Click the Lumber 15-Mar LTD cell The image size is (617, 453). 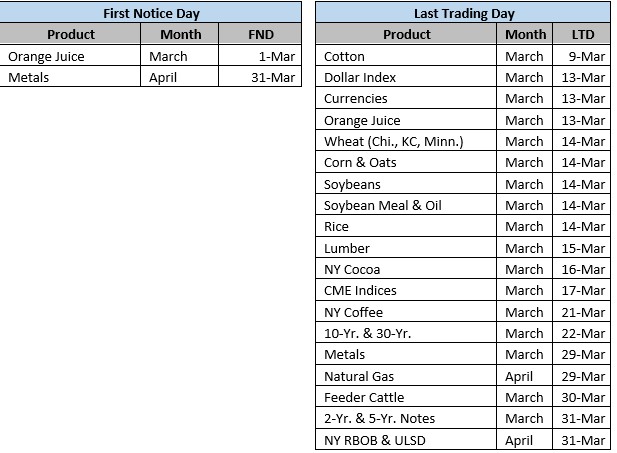coord(580,248)
